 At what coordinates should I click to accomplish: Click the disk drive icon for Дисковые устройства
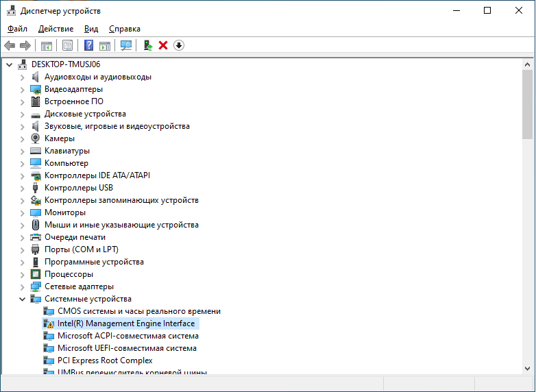point(35,115)
